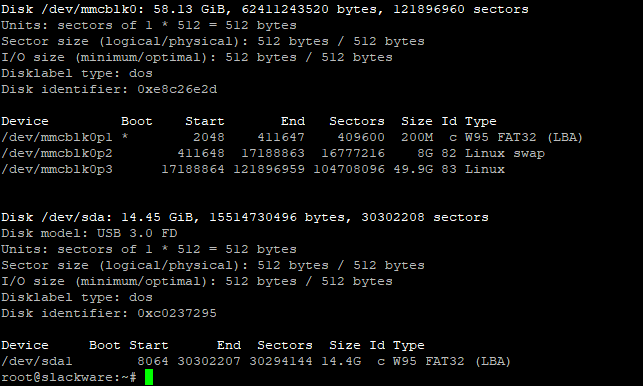Screen dimensions: 643x386
Task: Click second table's 'End' column header
Action: (229, 345)
